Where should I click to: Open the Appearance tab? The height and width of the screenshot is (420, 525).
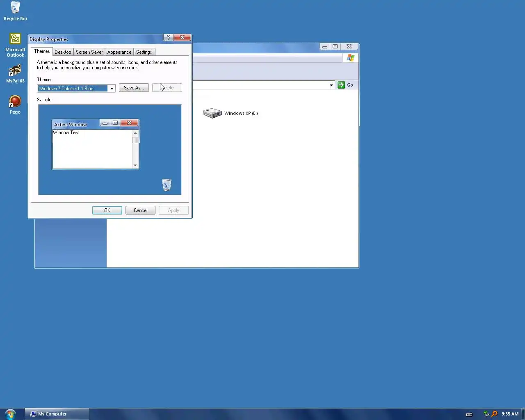coord(119,52)
